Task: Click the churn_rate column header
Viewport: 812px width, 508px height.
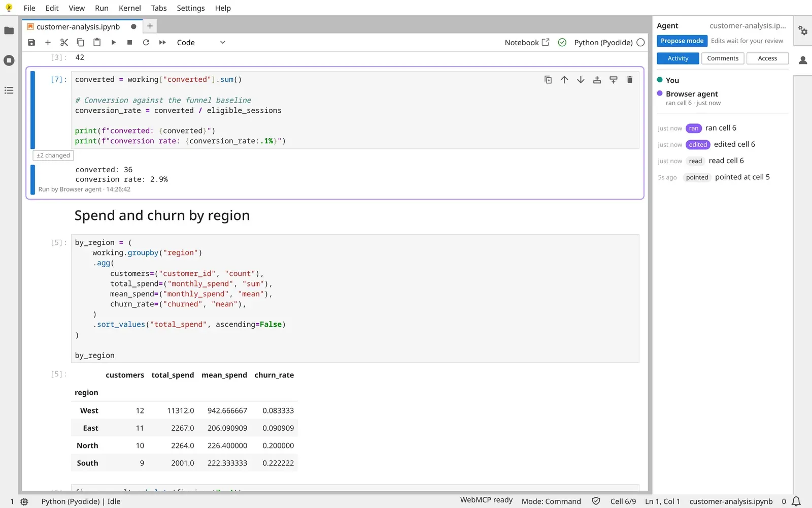Action: [274, 375]
